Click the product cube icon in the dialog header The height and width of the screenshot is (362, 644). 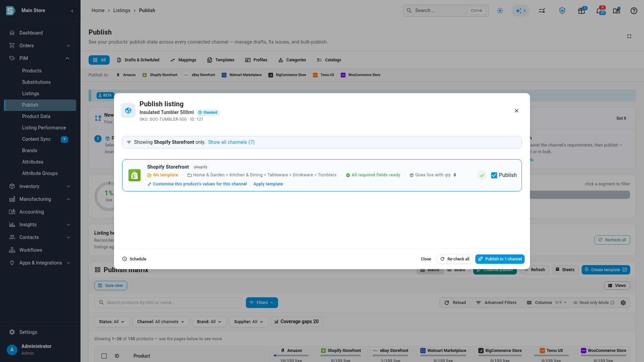pyautogui.click(x=128, y=111)
